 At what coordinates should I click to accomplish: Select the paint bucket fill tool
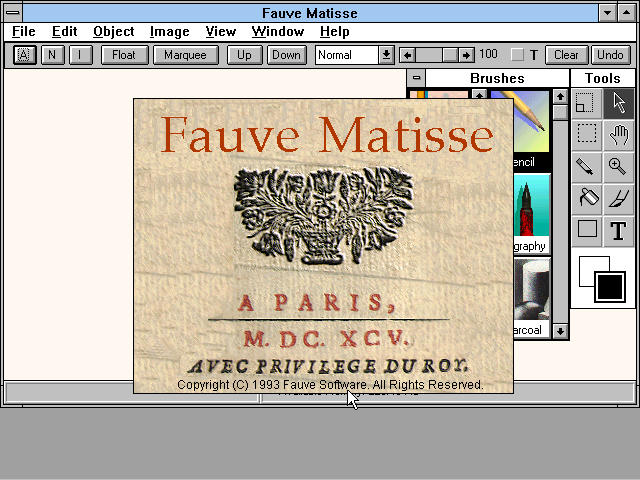[x=587, y=199]
